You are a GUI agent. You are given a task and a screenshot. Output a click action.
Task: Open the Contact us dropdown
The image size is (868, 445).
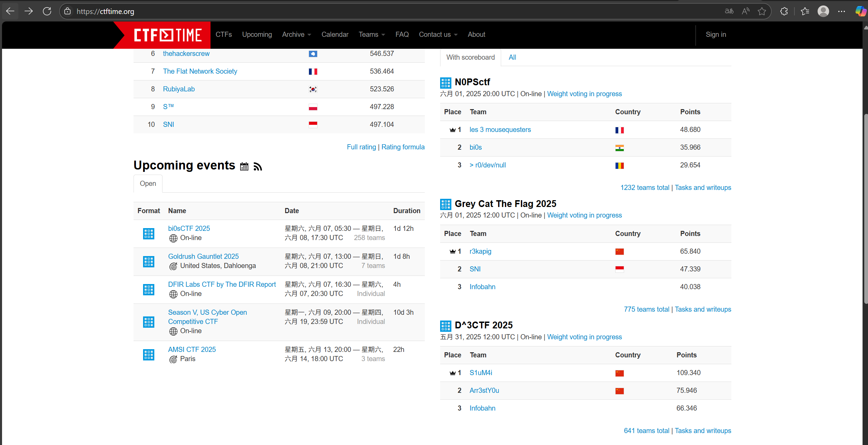[438, 34]
